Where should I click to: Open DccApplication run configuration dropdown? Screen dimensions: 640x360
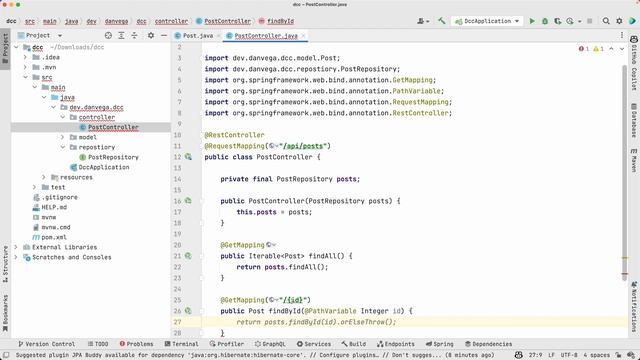487,21
